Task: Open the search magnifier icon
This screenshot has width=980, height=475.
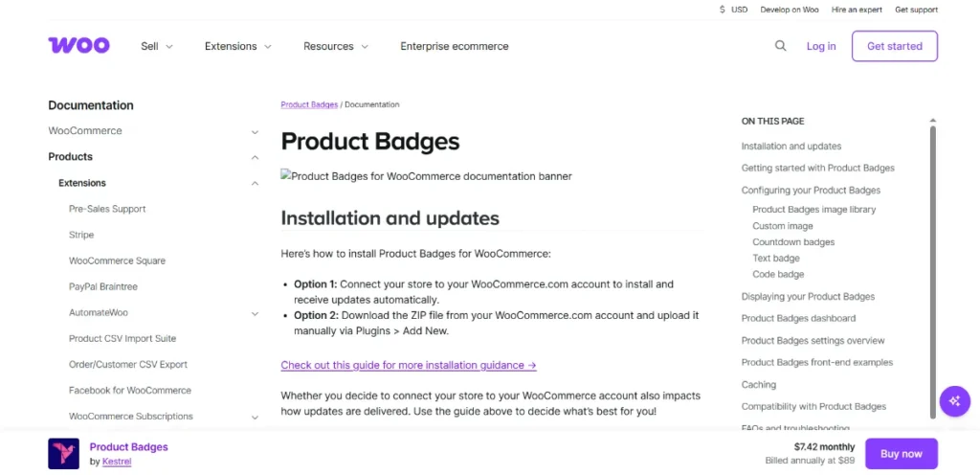Action: coord(781,46)
